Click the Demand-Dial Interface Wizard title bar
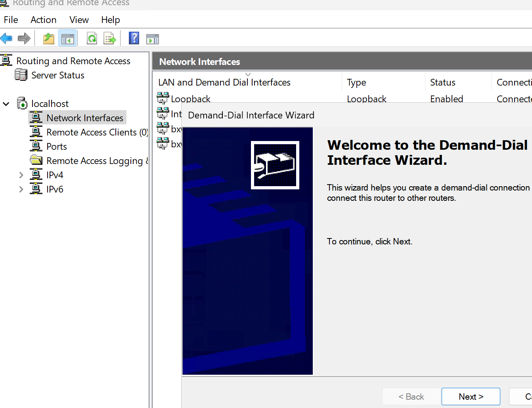 point(357,115)
